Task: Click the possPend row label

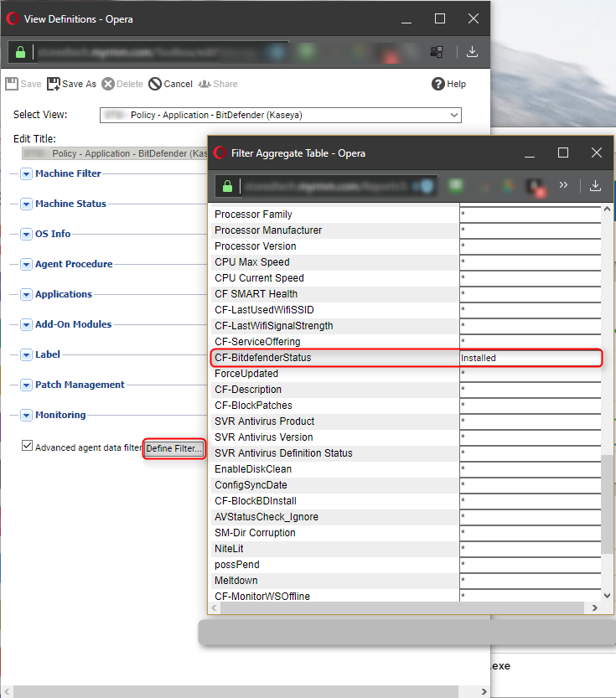Action: [x=237, y=565]
